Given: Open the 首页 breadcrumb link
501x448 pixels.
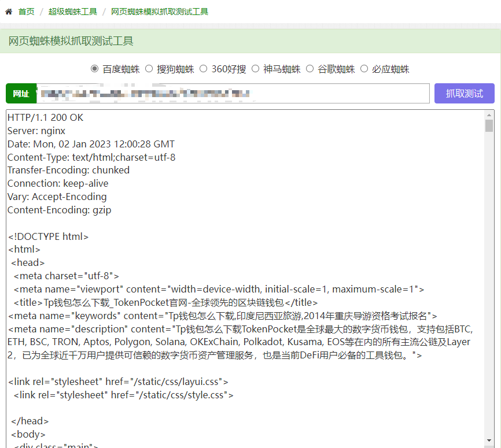Looking at the screenshot, I should pos(26,12).
